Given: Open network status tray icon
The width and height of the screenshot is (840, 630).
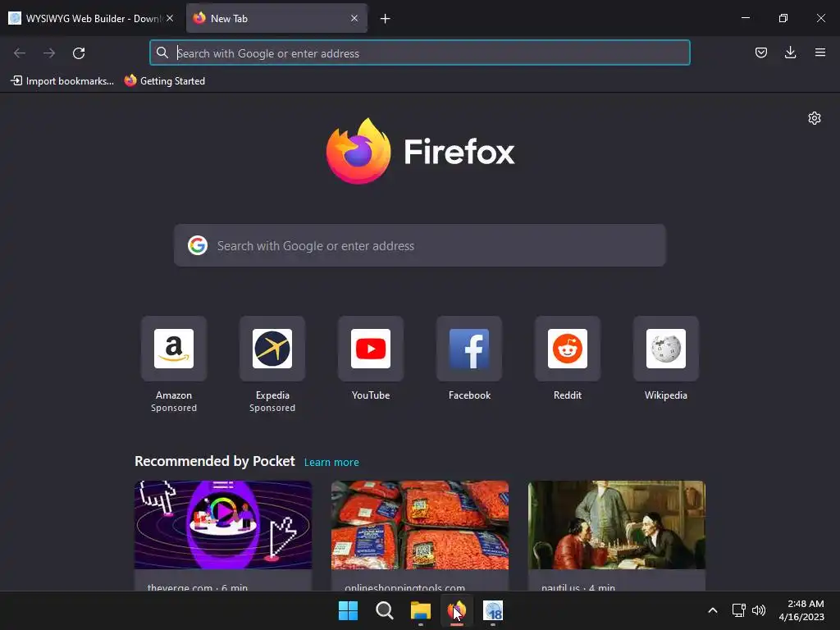Looking at the screenshot, I should [x=739, y=610].
